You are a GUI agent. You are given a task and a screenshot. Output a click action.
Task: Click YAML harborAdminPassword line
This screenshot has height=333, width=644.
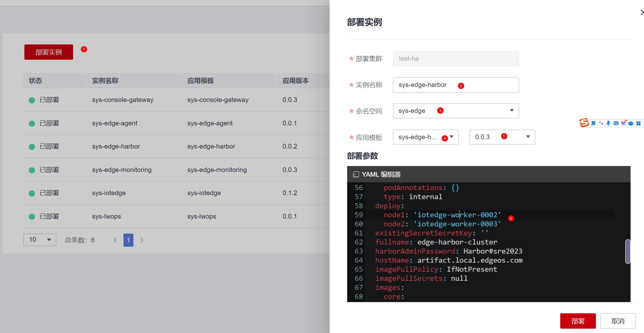tap(449, 251)
